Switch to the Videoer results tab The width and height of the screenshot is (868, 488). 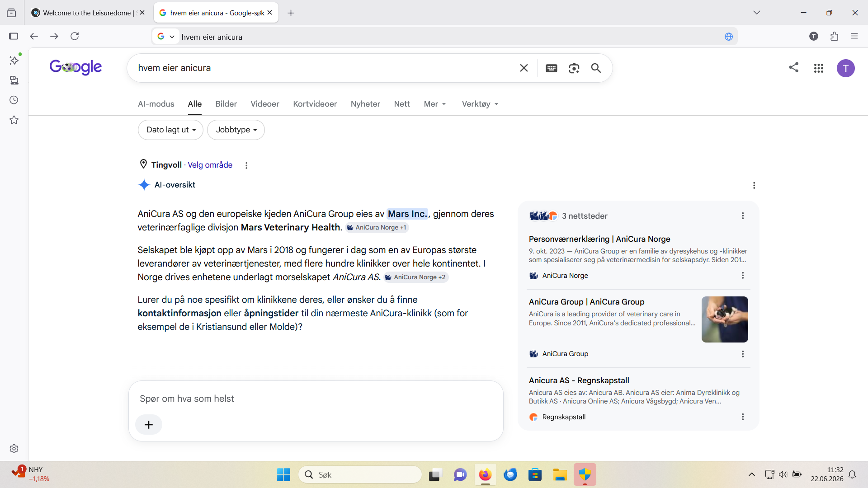point(265,104)
